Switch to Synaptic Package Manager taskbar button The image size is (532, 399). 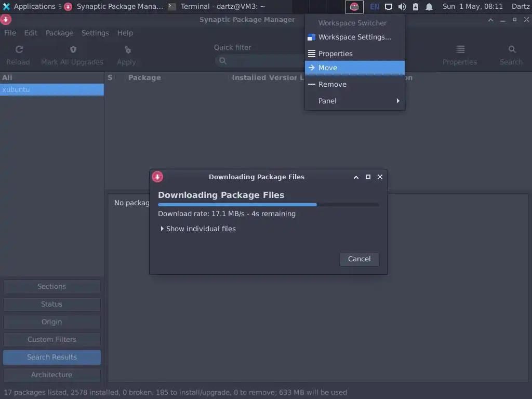(x=114, y=6)
